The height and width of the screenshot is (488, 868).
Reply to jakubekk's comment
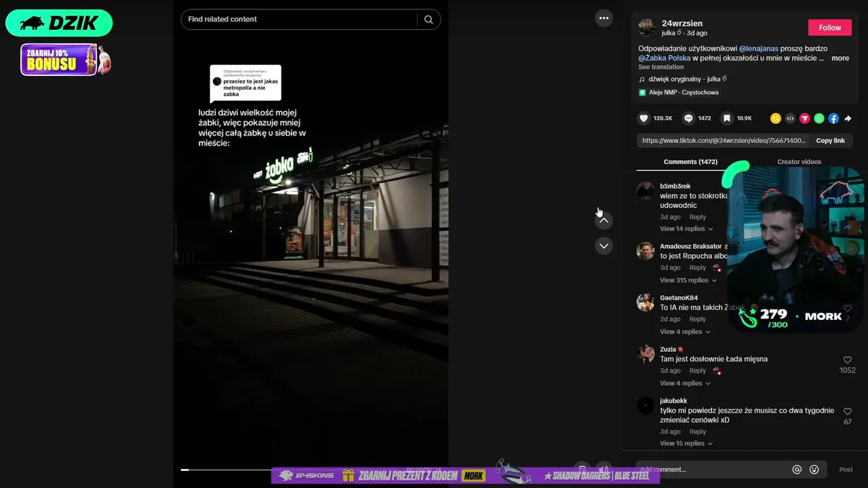click(x=698, y=432)
